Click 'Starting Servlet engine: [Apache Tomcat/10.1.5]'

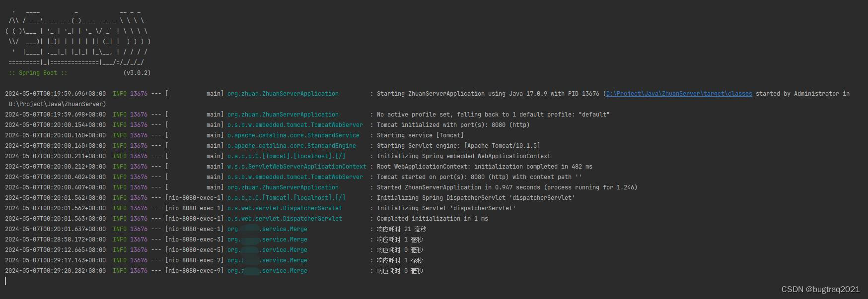pos(458,146)
